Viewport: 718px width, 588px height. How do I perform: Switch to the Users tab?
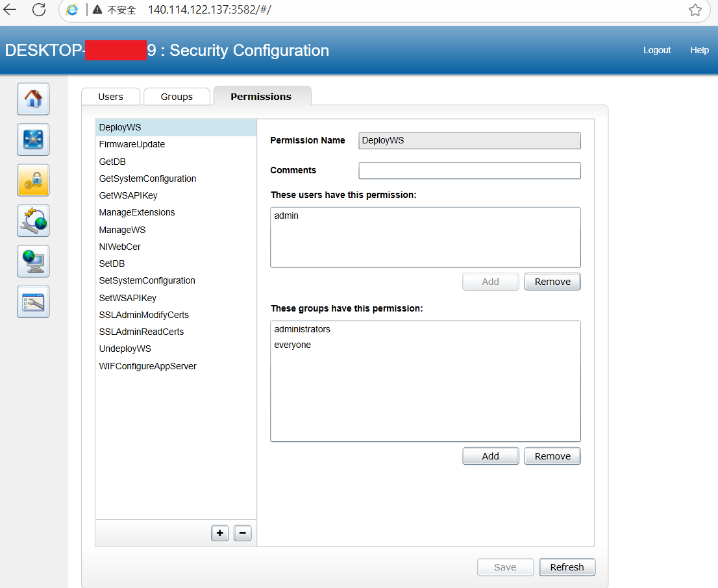[111, 97]
